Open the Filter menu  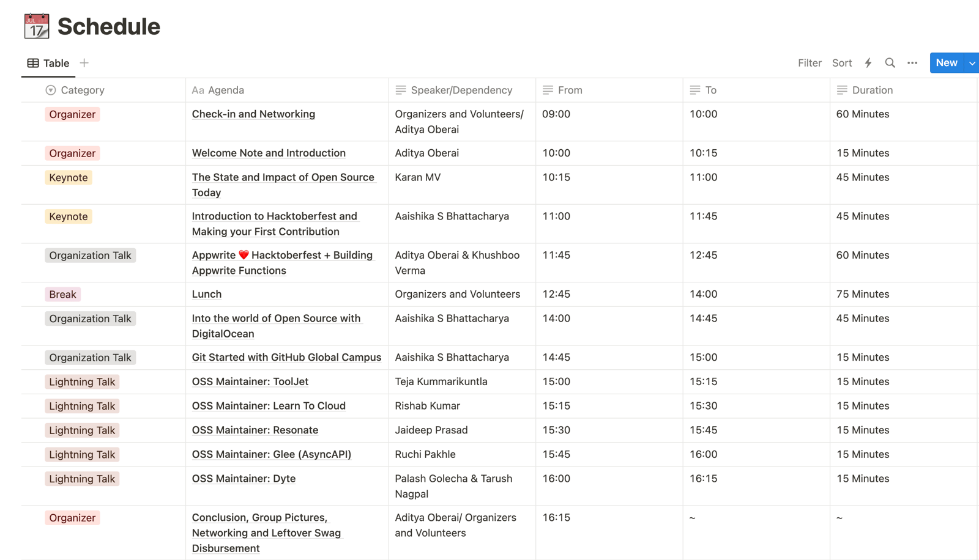click(809, 63)
